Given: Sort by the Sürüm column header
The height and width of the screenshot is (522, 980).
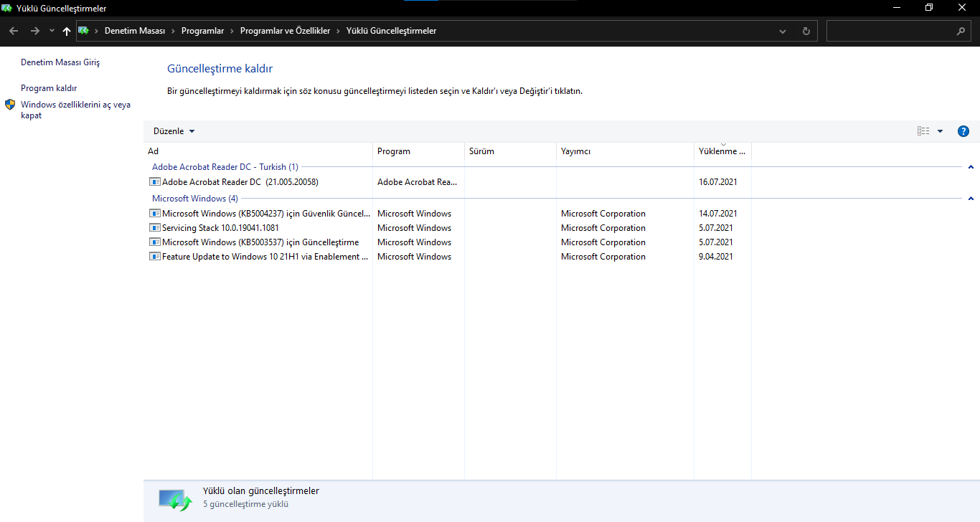Looking at the screenshot, I should click(511, 151).
